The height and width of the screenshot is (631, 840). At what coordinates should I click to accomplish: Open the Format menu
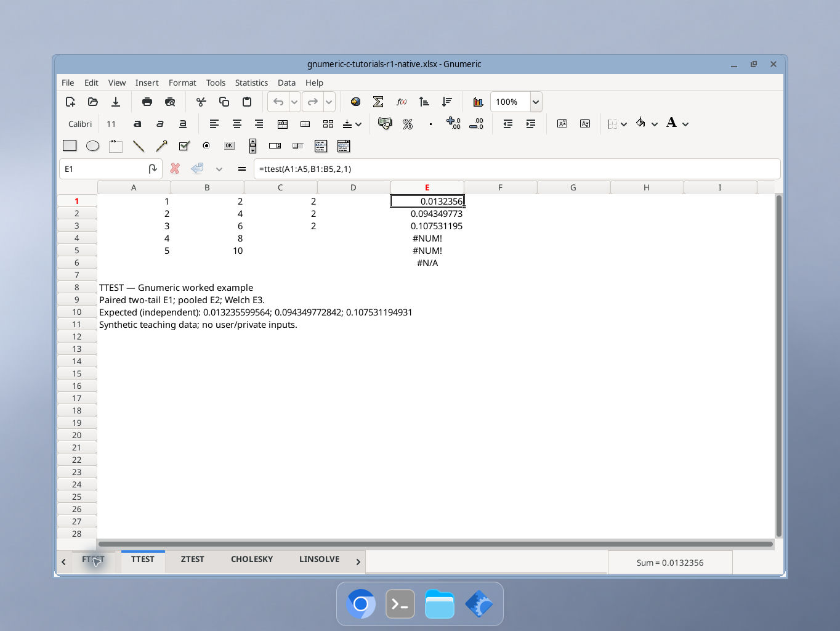tap(182, 83)
